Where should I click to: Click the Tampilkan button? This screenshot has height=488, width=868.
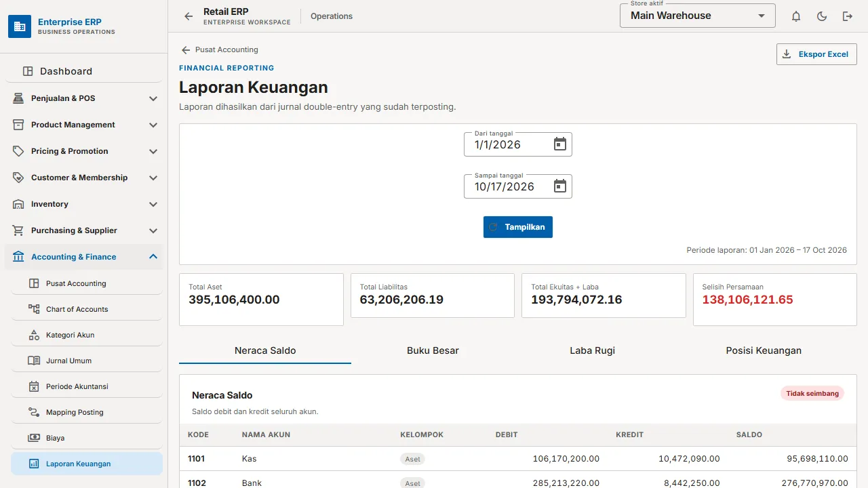[518, 227]
